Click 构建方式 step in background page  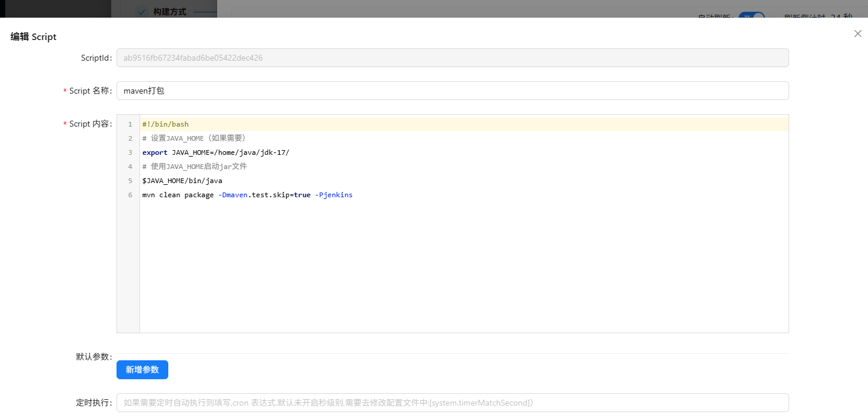pos(169,11)
